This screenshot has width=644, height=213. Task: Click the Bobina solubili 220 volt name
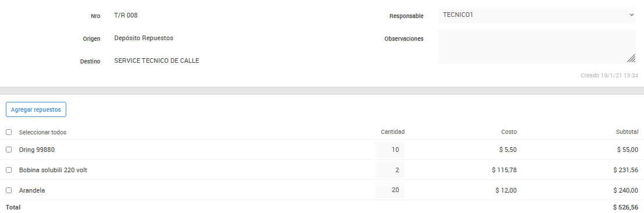tap(53, 170)
